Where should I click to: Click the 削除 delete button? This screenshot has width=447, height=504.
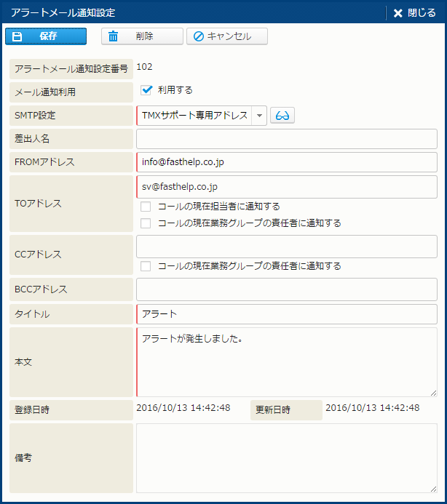142,36
